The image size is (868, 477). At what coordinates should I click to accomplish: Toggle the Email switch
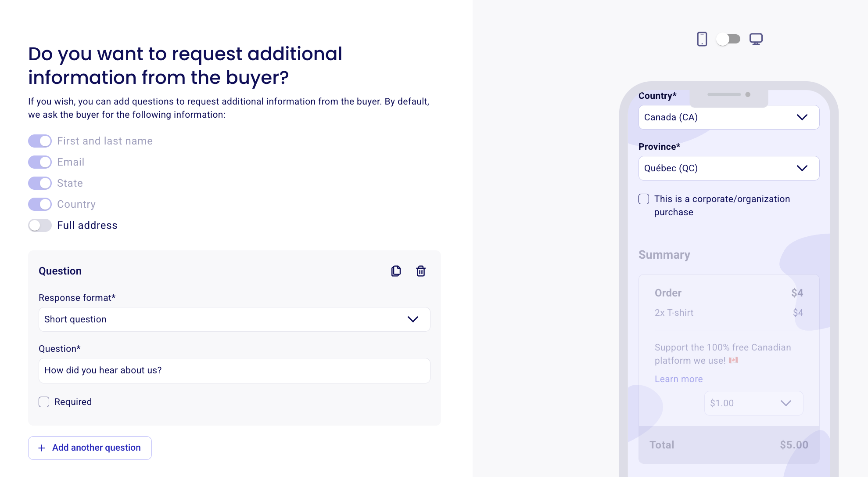click(x=40, y=162)
